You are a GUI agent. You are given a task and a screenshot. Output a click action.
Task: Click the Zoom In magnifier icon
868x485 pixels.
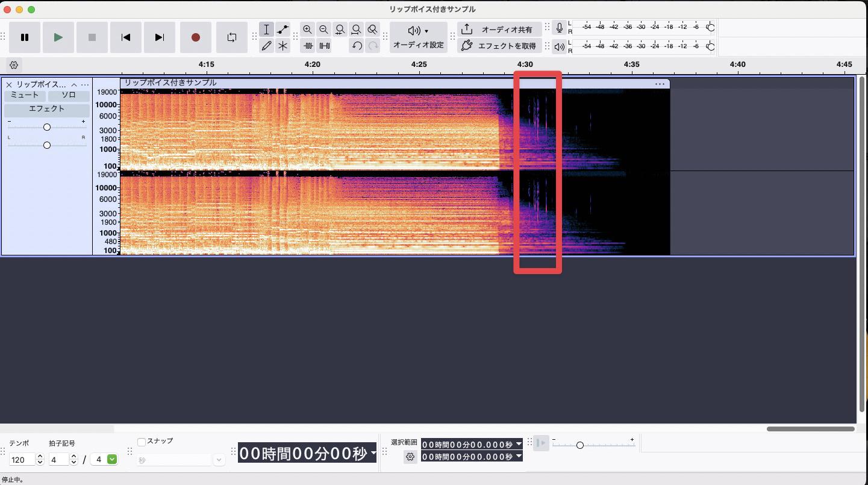point(308,30)
